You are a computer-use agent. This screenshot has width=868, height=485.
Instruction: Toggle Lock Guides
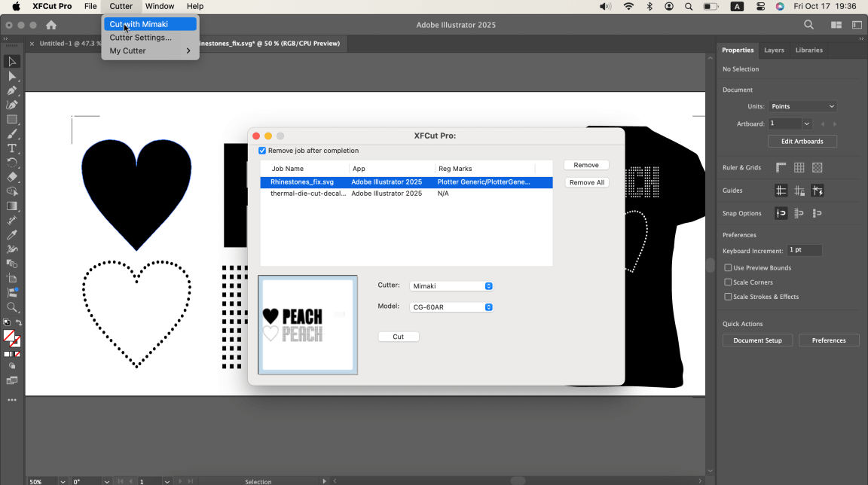click(799, 191)
